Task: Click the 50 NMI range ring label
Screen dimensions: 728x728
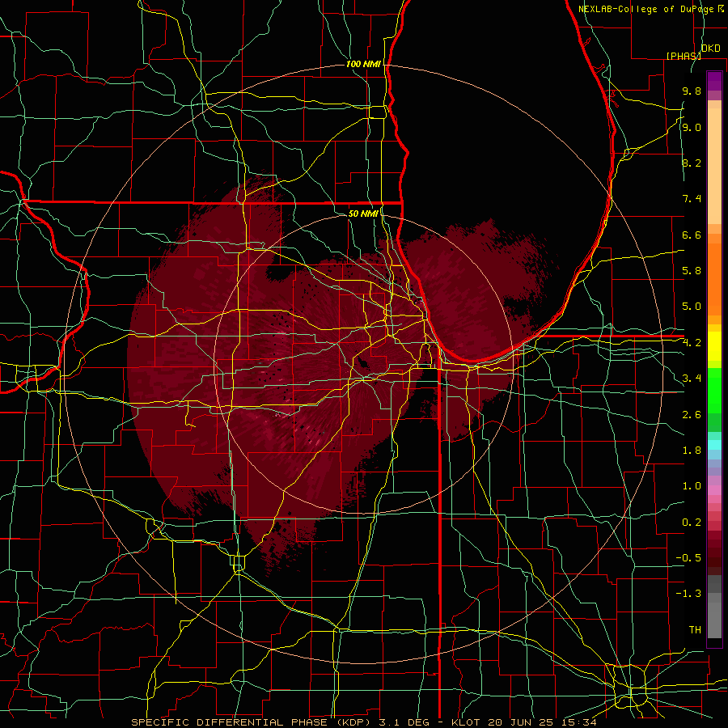Action: (x=363, y=214)
